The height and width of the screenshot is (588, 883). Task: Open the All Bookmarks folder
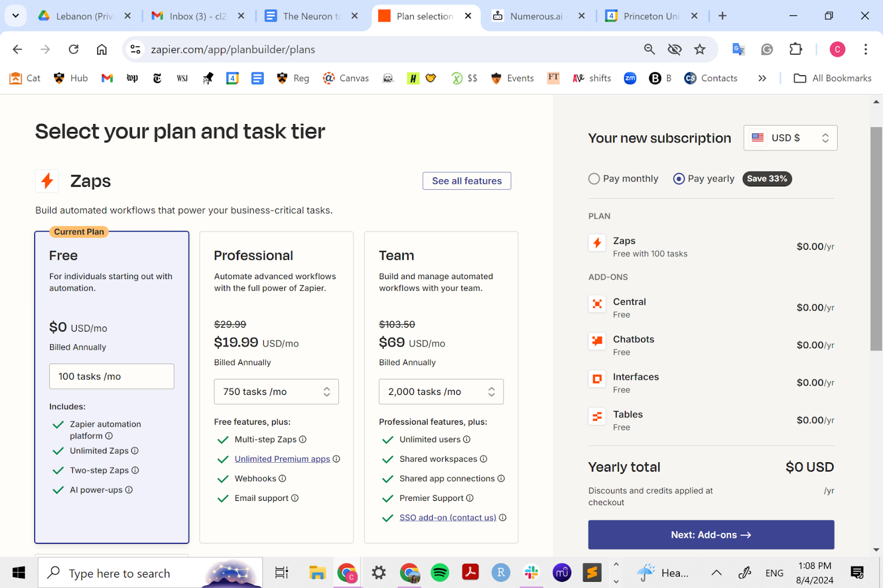(833, 78)
